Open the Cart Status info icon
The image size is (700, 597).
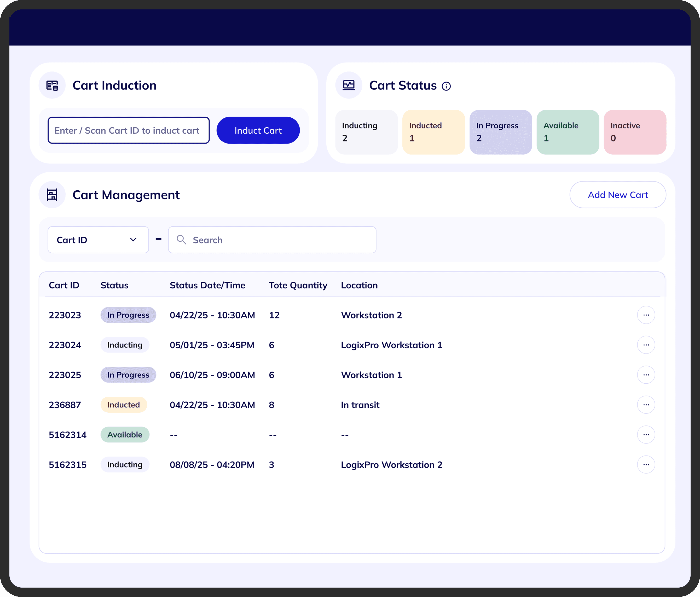(x=446, y=86)
